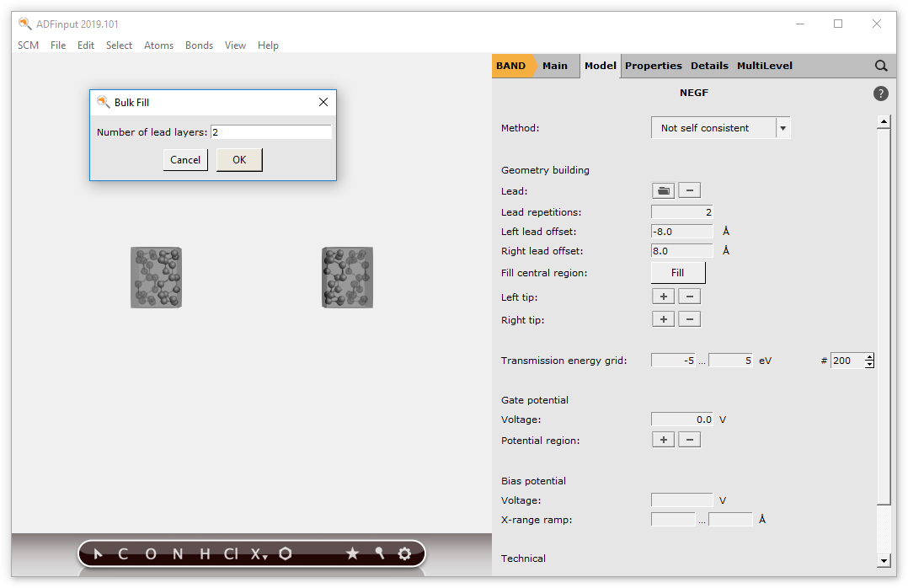Pick the Chlorine atom tool
The height and width of the screenshot is (588, 908).
click(x=231, y=553)
